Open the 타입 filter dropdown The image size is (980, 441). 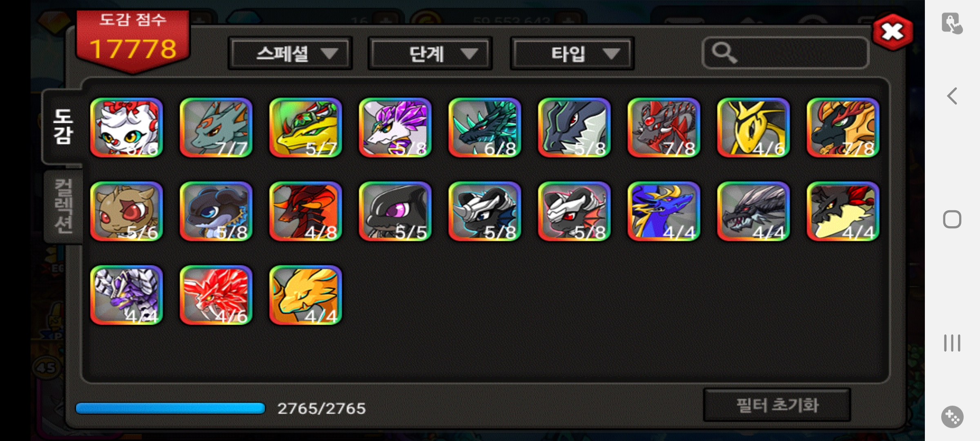pos(572,53)
